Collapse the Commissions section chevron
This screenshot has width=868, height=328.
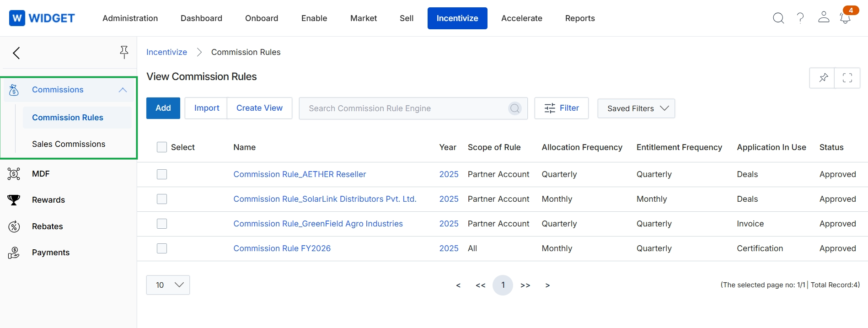pos(123,90)
